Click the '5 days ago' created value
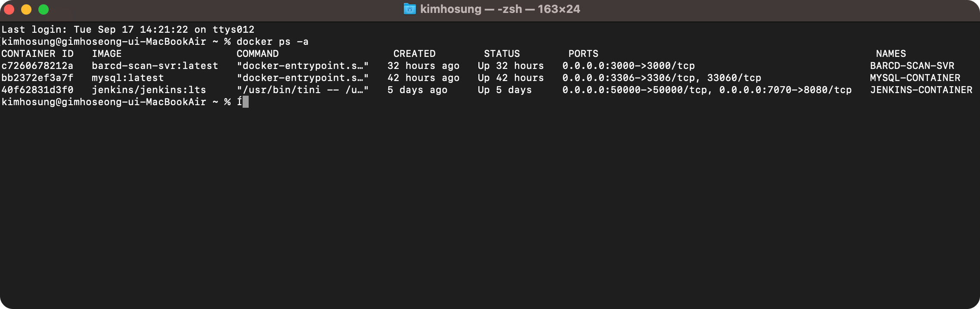The height and width of the screenshot is (309, 980). [x=418, y=90]
